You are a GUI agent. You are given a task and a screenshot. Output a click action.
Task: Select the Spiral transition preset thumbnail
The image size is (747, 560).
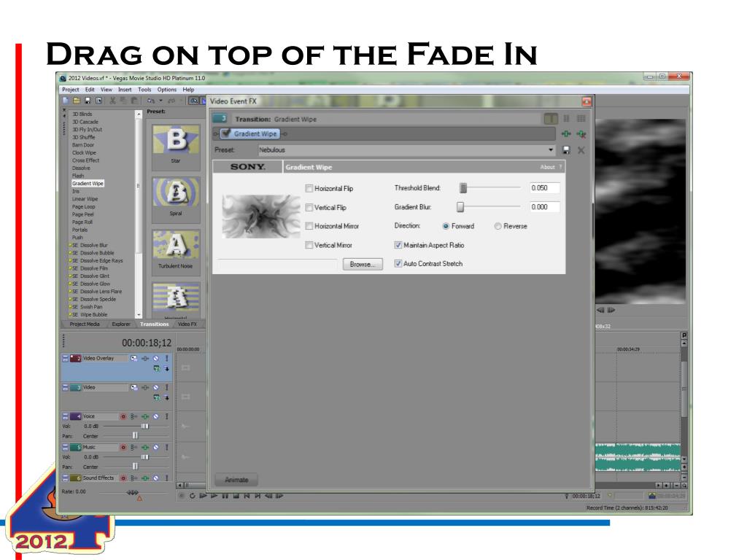pos(176,192)
